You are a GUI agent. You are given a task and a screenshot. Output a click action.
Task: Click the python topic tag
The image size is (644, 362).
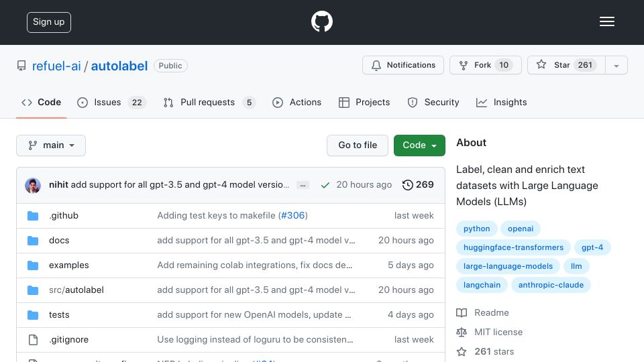(x=476, y=229)
